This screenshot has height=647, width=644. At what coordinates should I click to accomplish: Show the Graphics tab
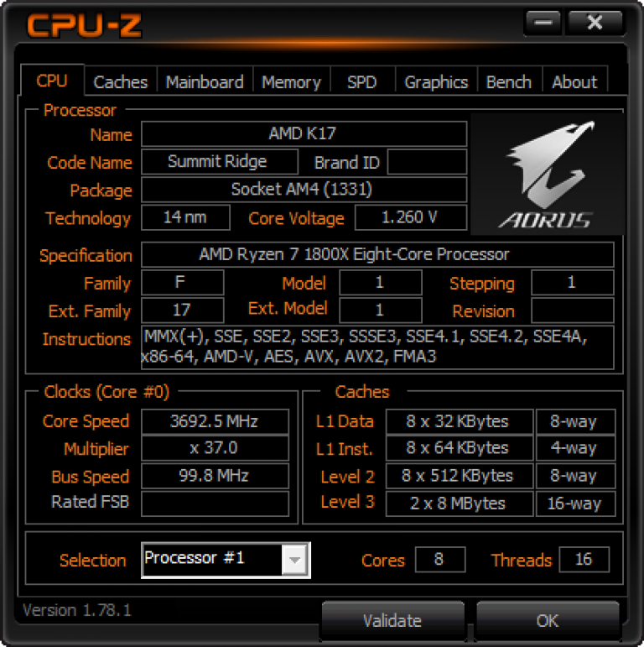point(436,81)
